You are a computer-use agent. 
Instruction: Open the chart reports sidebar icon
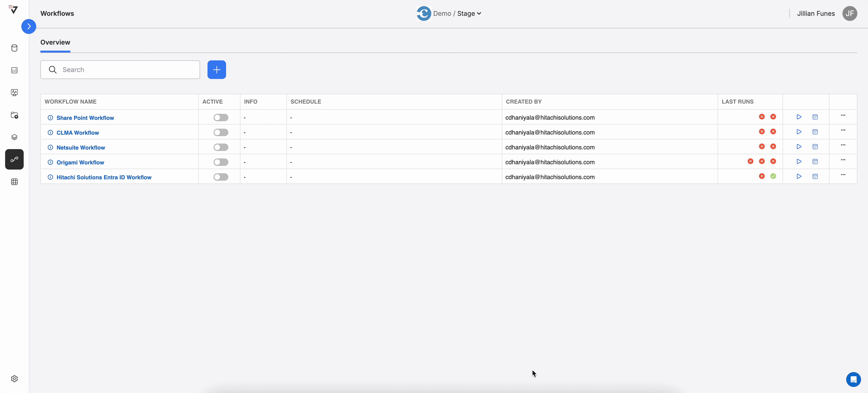[x=14, y=70]
